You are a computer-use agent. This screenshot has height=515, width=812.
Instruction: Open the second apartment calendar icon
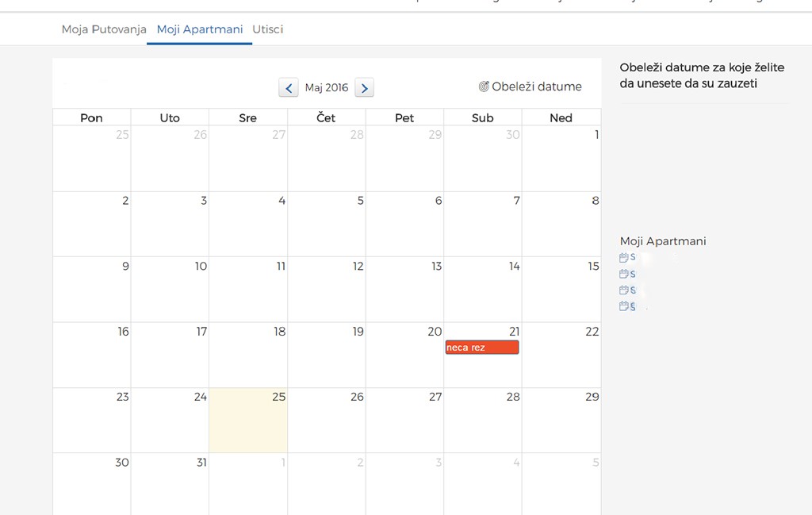tap(624, 274)
